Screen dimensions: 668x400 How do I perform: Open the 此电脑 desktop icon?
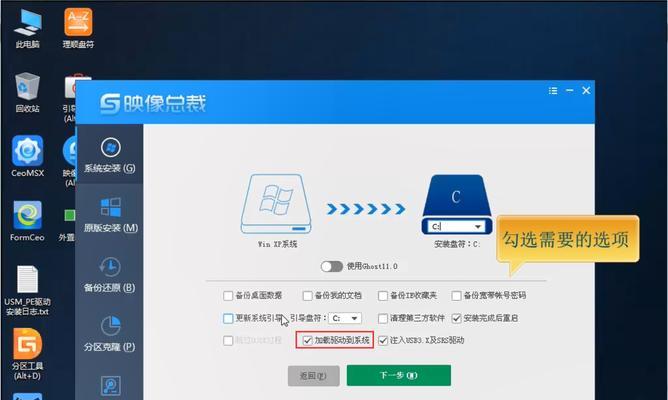pyautogui.click(x=27, y=29)
